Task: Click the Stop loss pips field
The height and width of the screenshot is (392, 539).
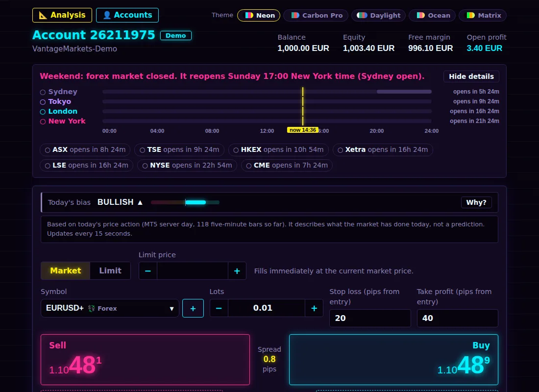Action: tap(370, 318)
